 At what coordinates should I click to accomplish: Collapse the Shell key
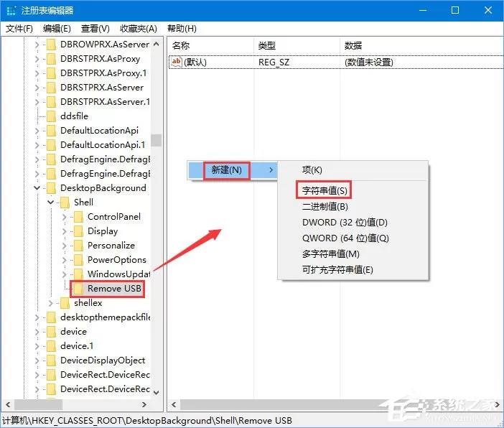click(50, 203)
